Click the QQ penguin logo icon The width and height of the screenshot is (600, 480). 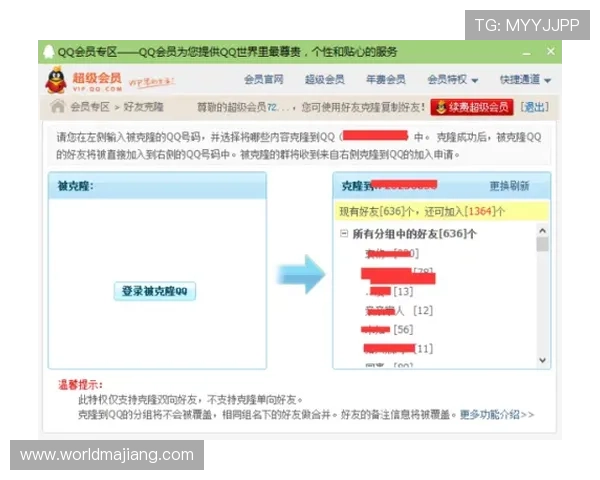point(56,80)
